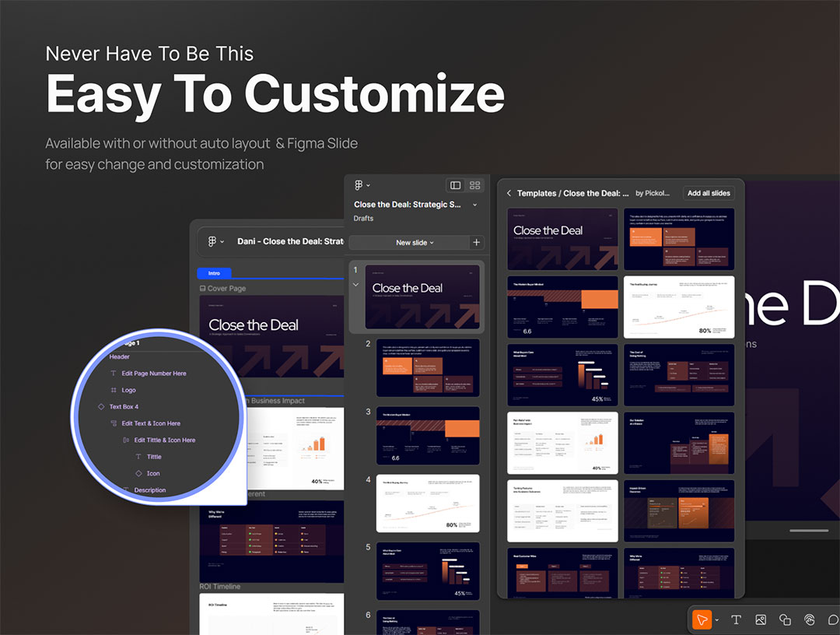Select the Move cursor tool

702,619
